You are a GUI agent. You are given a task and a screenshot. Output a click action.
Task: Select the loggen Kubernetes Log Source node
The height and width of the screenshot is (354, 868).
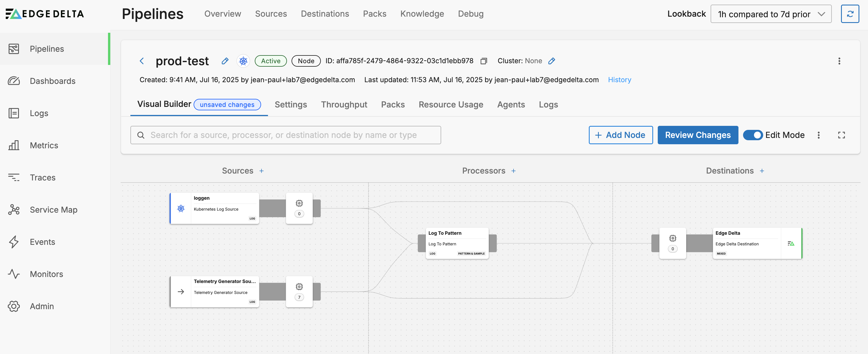215,208
